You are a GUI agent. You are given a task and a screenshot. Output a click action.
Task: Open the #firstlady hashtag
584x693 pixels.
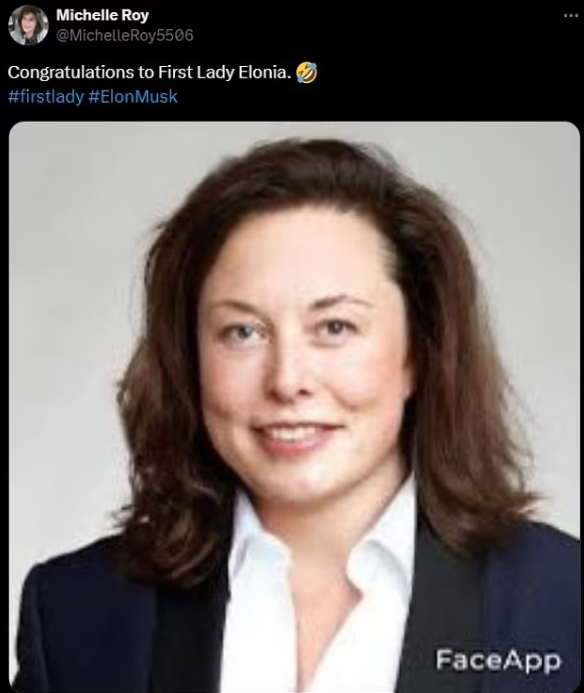click(x=46, y=96)
